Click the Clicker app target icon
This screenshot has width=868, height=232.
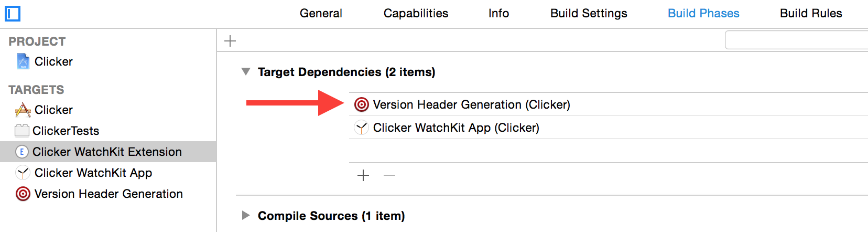click(x=23, y=110)
